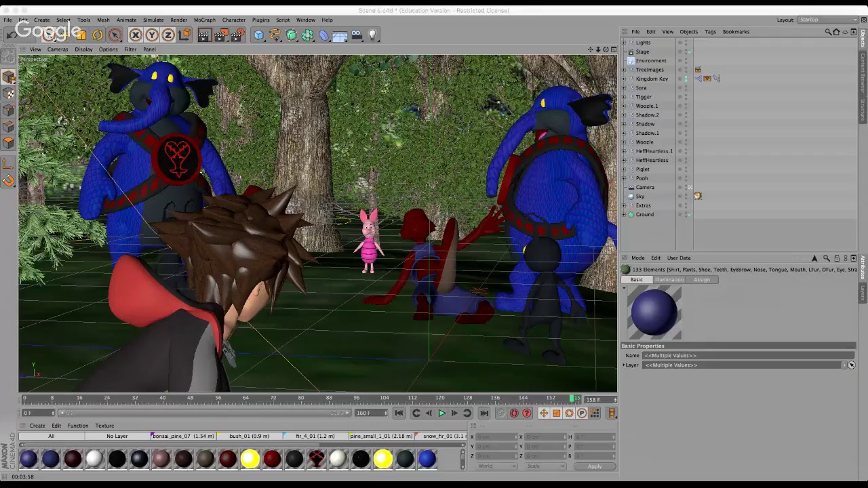Click the viewport toggle-view icon
Viewport: 868px width, 488px height.
[x=613, y=49]
